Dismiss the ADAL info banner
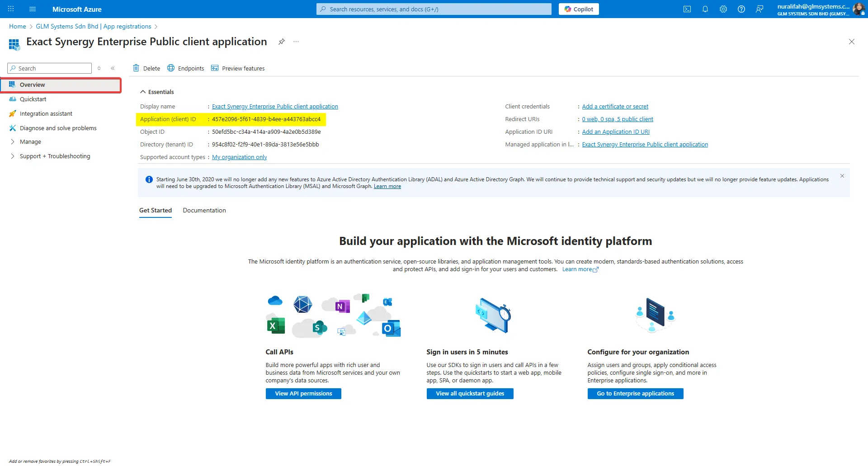Screen dimensions: 868x466 [x=842, y=176]
